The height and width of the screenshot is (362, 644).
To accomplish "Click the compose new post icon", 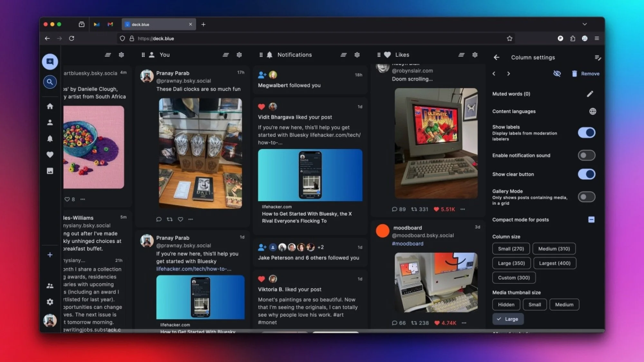I will click(50, 61).
